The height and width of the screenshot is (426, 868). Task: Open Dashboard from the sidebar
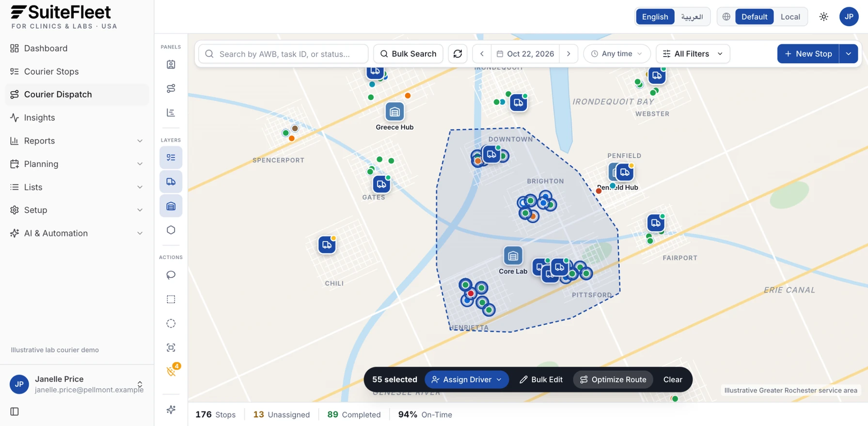tap(77, 49)
